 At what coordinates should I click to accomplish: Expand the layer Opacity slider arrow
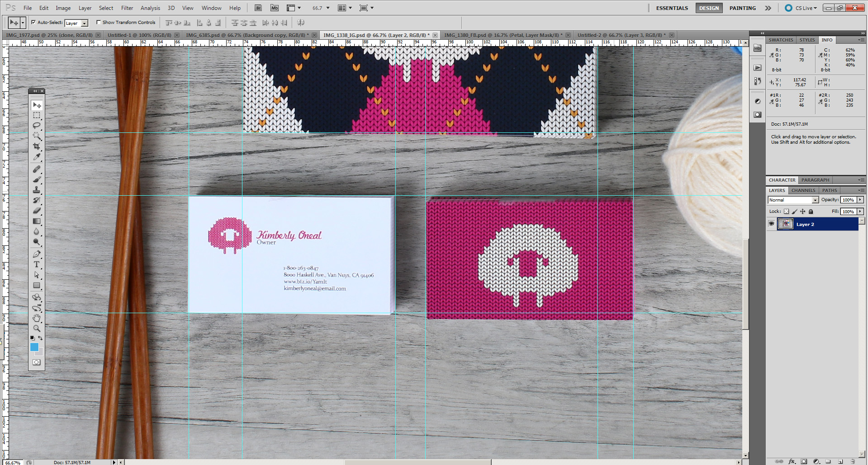click(860, 200)
